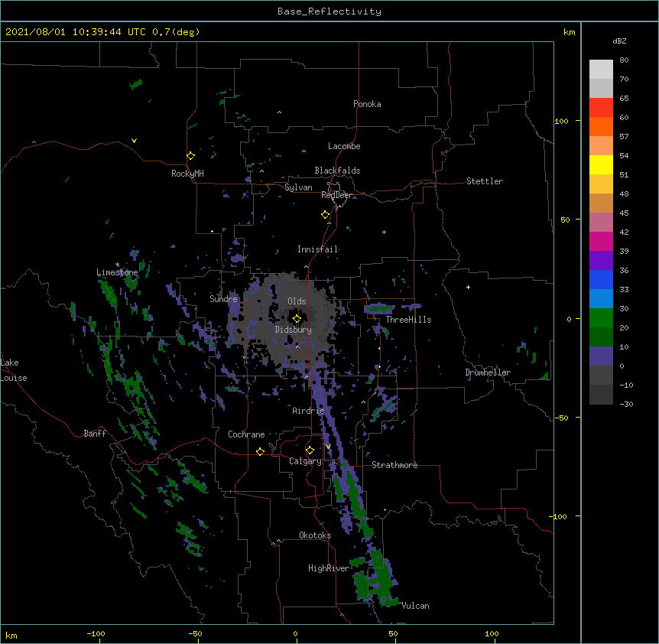This screenshot has height=644, width=659.
Task: Select the Airdrie label
Action: click(309, 411)
